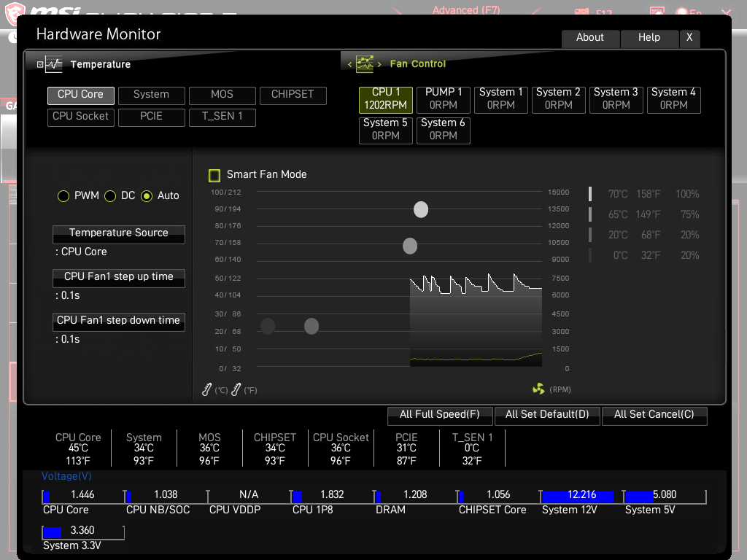The height and width of the screenshot is (560, 747).
Task: Switch to the Celsius thermometer icon
Action: [x=206, y=389]
